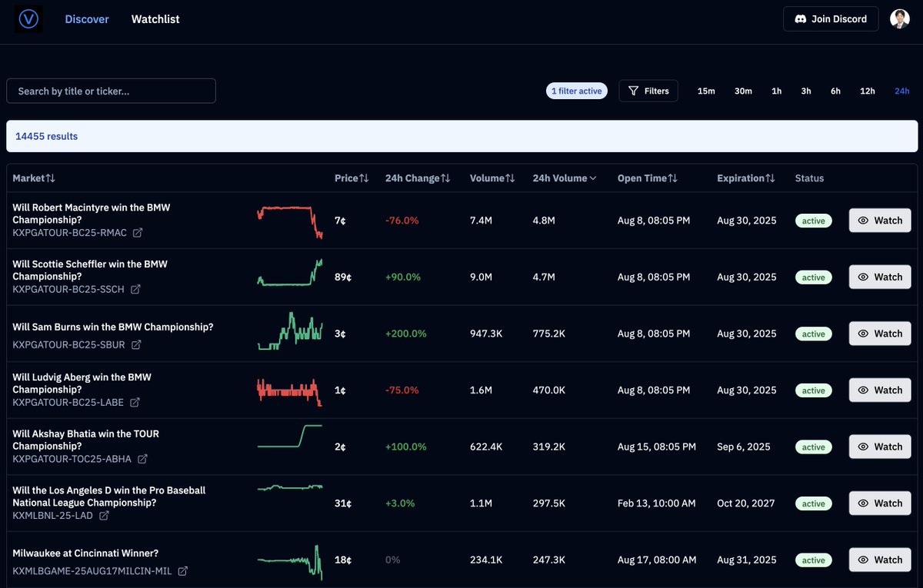Watch the Sam Burns market
923x588 pixels.
pos(880,334)
